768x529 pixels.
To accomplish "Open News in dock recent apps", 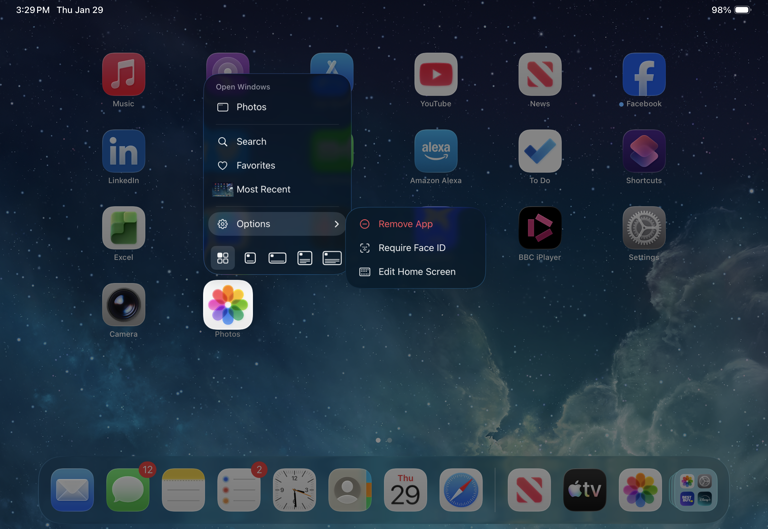I will coord(529,490).
